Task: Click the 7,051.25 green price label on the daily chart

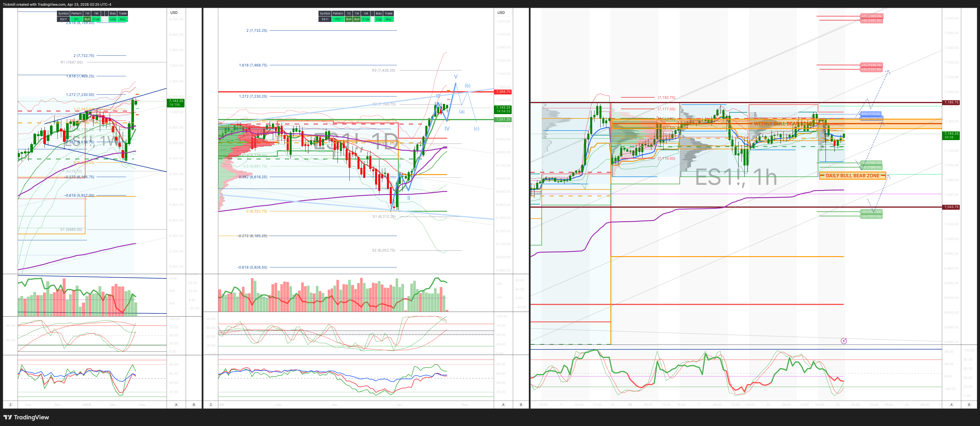Action: point(503,120)
